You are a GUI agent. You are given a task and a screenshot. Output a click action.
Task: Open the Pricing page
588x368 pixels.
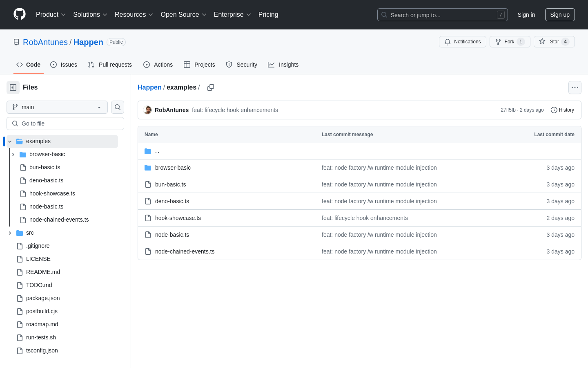tap(268, 14)
